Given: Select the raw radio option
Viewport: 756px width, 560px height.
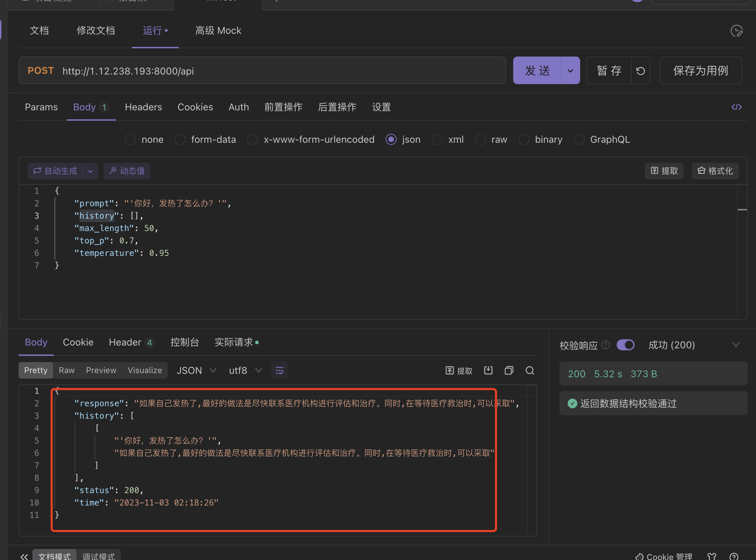Looking at the screenshot, I should point(480,139).
